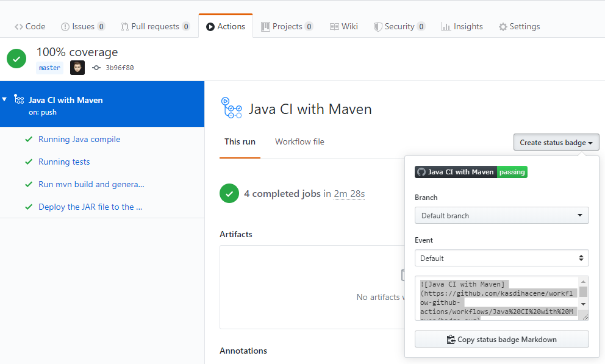The height and width of the screenshot is (364, 605).
Task: Click the Pull requests count badge 0
Action: [186, 27]
